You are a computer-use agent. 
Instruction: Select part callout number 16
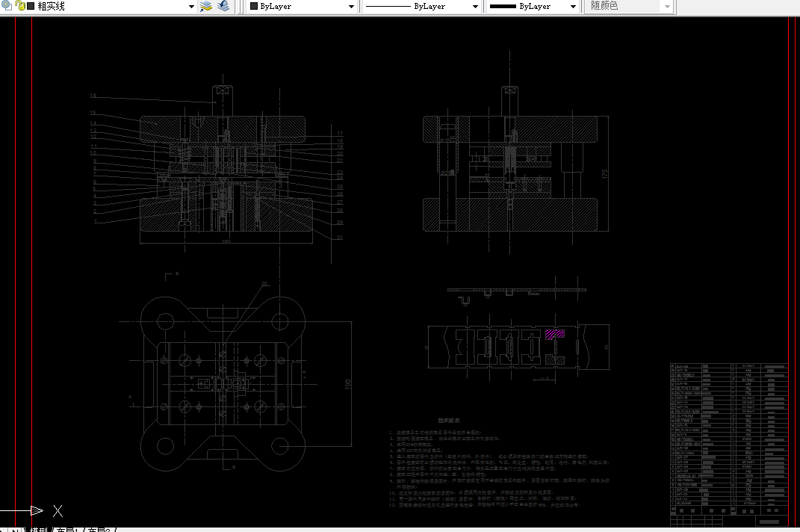coord(93,96)
